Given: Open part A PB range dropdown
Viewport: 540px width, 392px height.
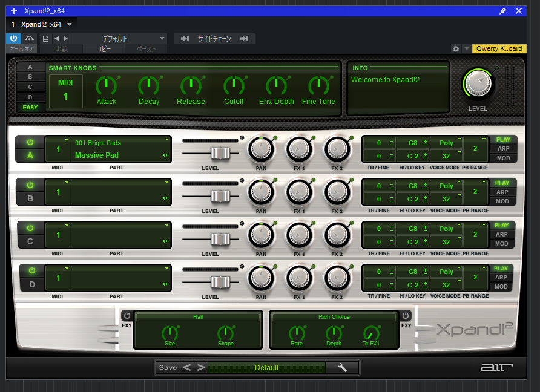Looking at the screenshot, I should (x=476, y=149).
